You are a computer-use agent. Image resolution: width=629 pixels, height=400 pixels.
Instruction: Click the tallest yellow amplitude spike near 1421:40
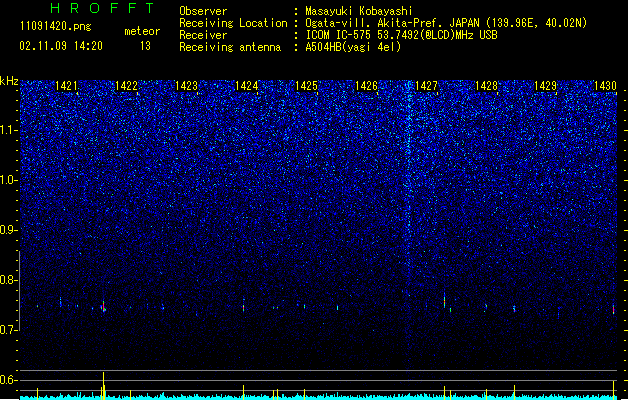(103, 385)
